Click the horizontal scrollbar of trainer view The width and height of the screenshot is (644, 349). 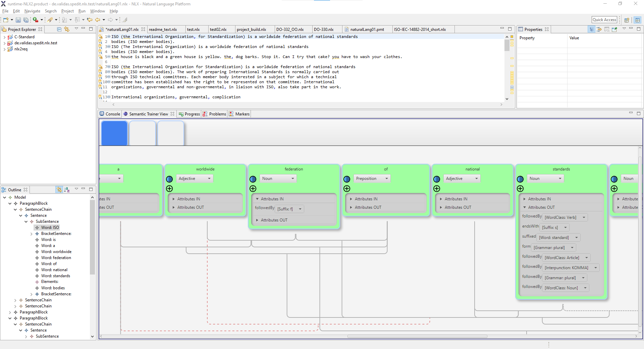417,336
